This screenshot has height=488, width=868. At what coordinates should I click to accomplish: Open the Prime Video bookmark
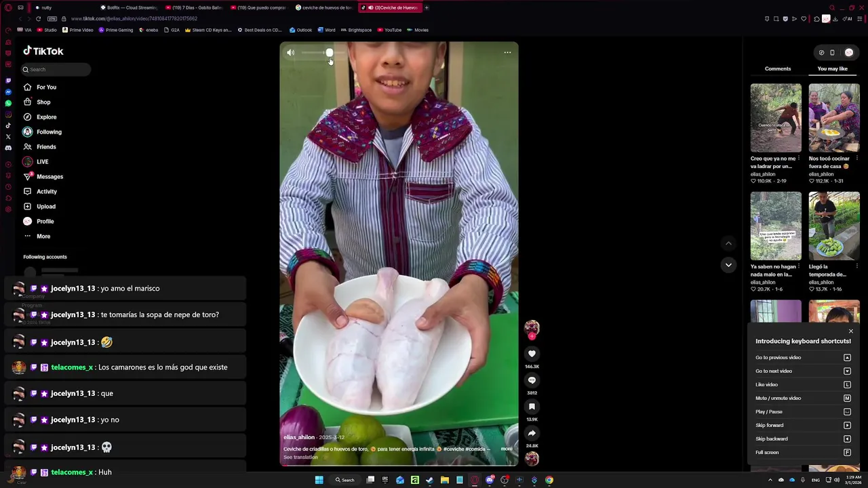point(77,30)
